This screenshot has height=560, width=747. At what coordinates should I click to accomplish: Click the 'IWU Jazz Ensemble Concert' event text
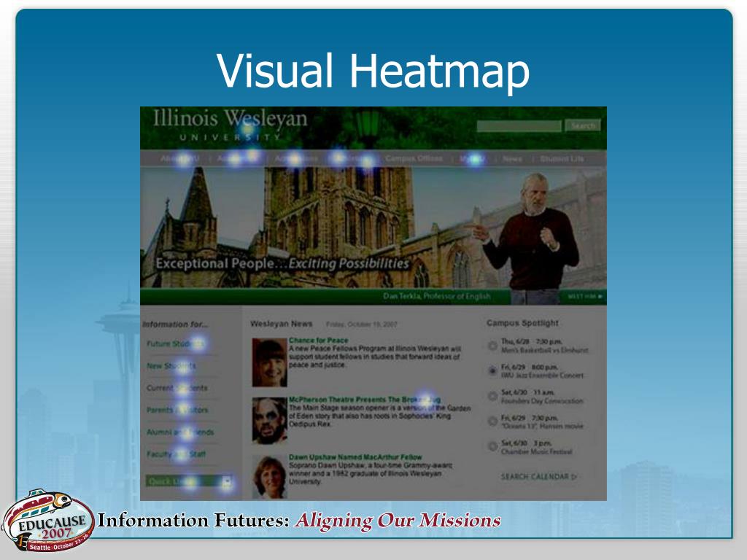542,376
